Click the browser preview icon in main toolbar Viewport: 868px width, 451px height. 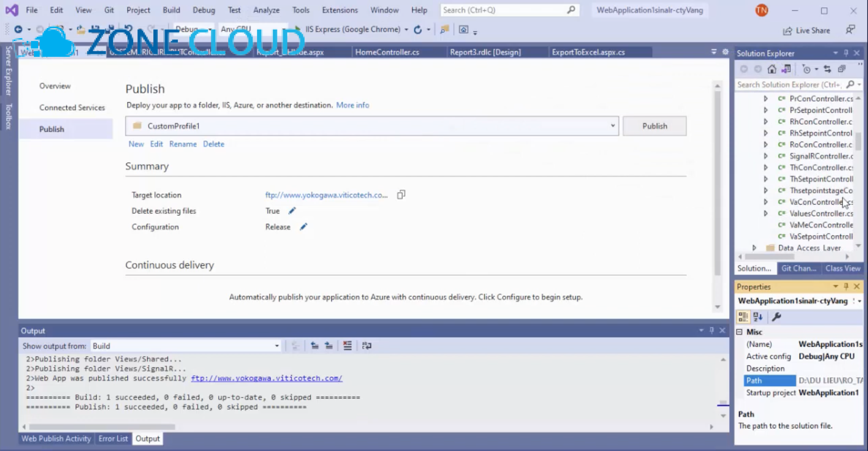pyautogui.click(x=463, y=30)
